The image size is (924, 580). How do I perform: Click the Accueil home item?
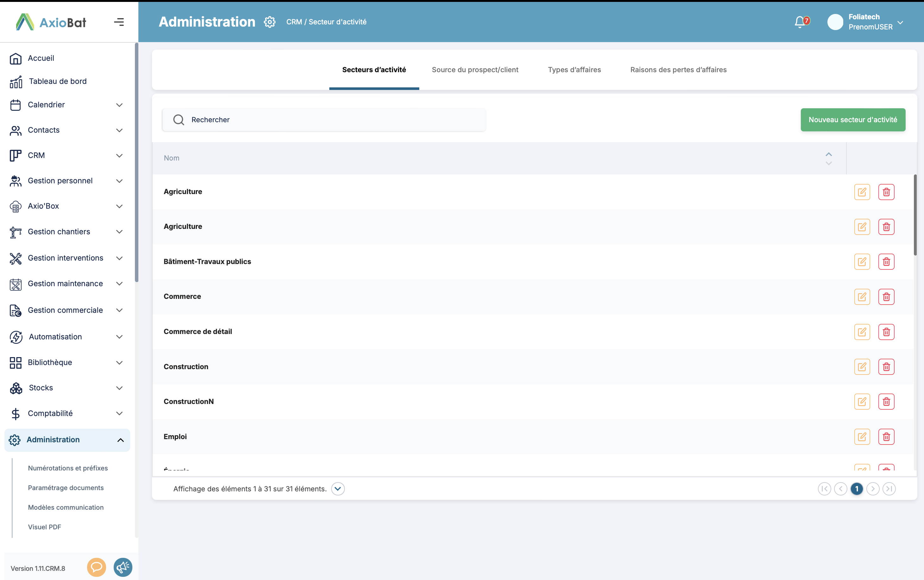pyautogui.click(x=41, y=58)
